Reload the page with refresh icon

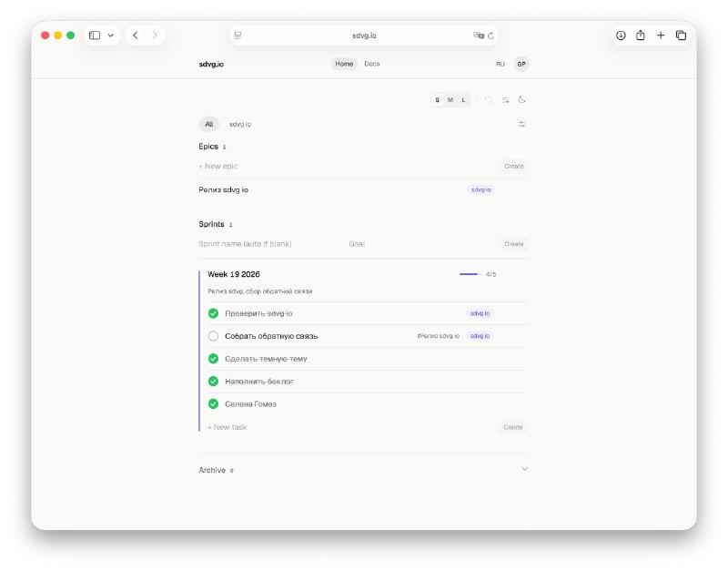pyautogui.click(x=490, y=36)
